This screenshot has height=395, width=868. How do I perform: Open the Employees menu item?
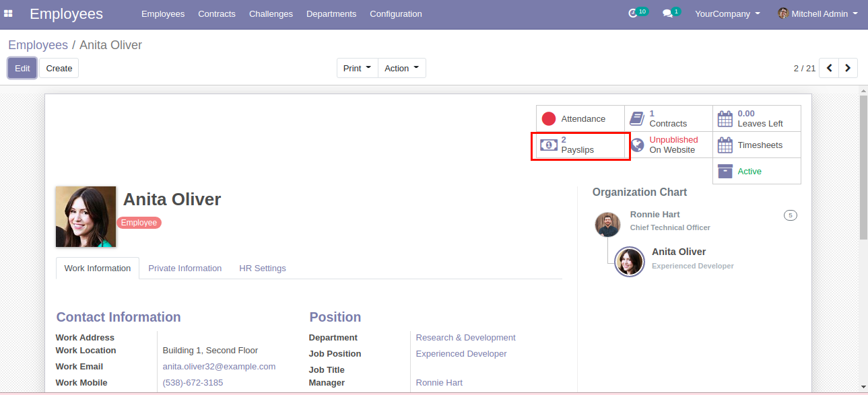[163, 13]
